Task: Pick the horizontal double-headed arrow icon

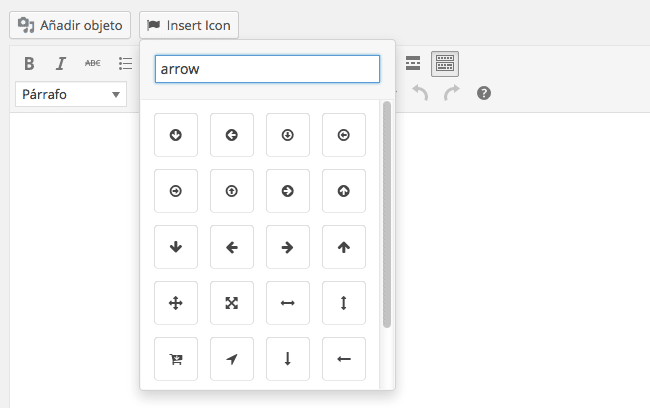Action: pos(288,303)
